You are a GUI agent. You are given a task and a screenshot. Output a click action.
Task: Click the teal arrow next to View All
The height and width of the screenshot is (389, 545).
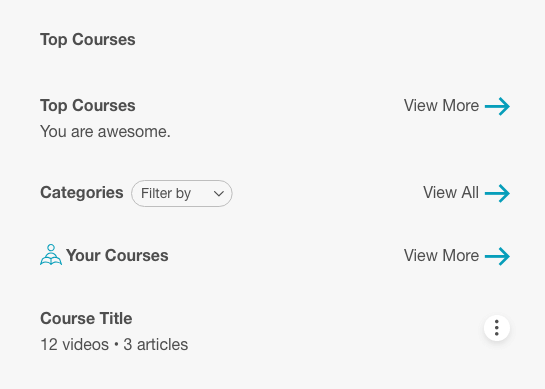[x=497, y=193]
